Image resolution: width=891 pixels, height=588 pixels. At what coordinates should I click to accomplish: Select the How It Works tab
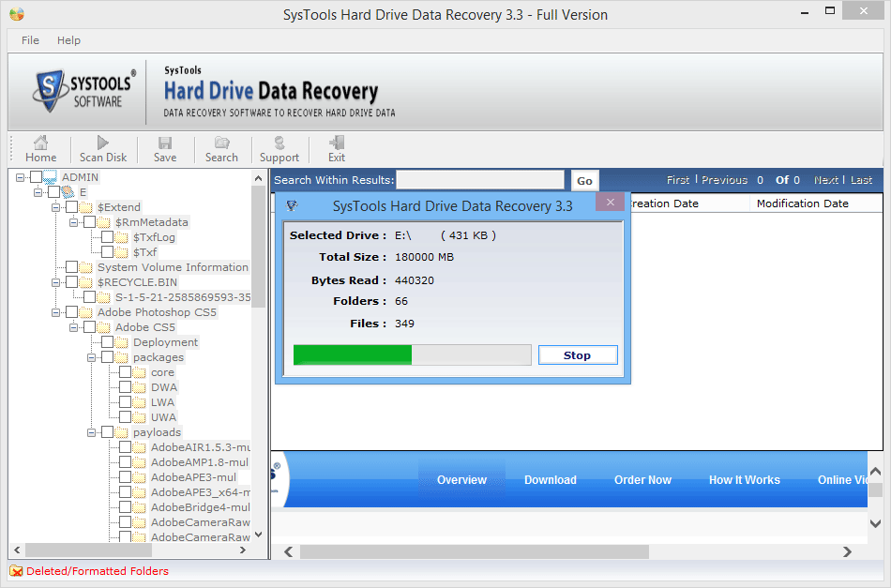(745, 480)
